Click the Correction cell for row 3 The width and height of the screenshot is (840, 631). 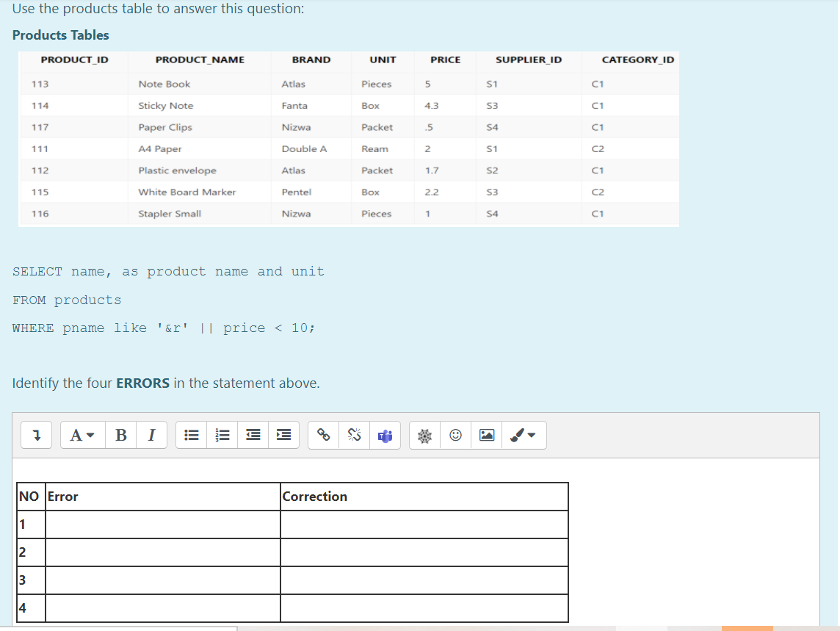point(424,580)
